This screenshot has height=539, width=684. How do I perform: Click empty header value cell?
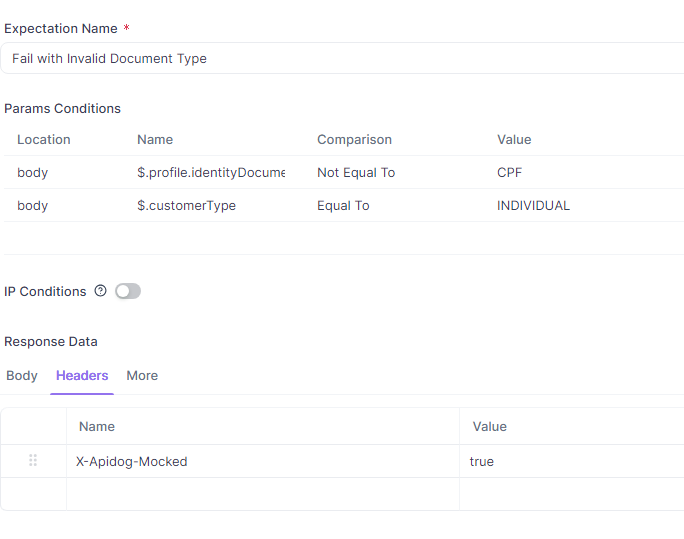(570, 494)
